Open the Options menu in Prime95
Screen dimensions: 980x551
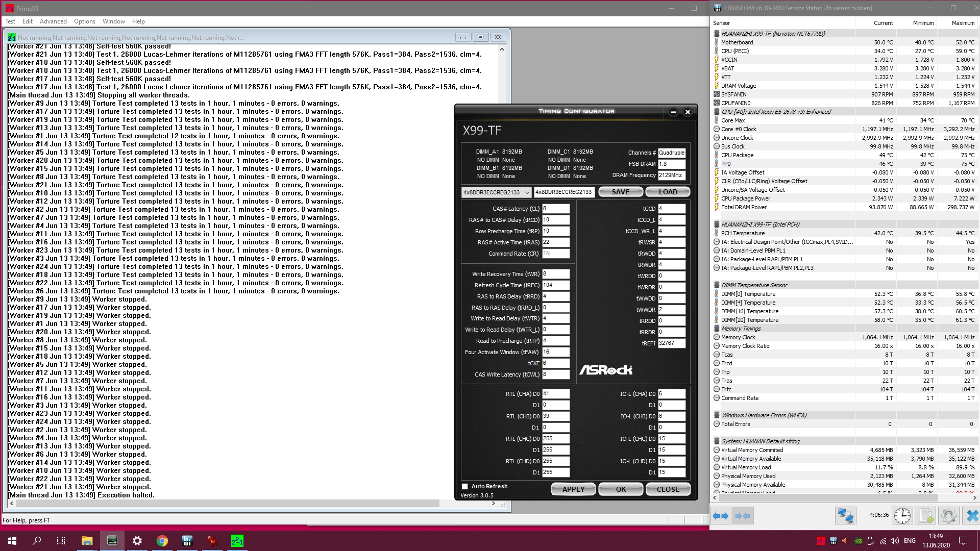84,21
